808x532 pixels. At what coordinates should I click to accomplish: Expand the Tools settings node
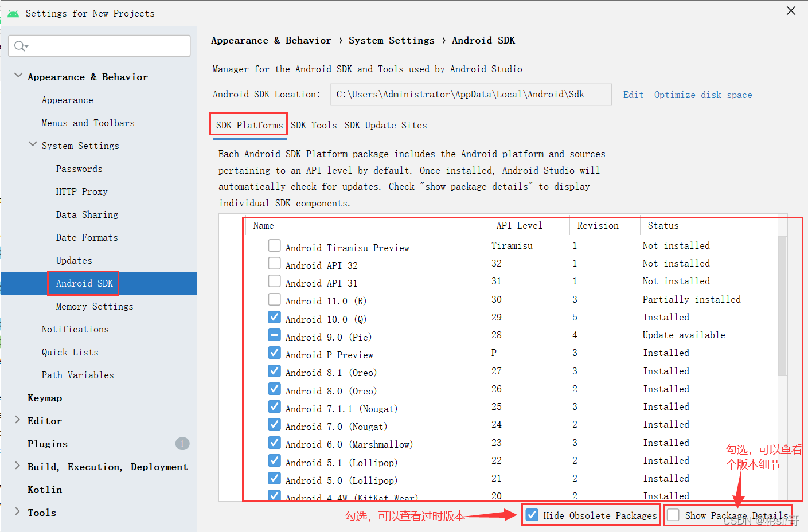point(18,511)
